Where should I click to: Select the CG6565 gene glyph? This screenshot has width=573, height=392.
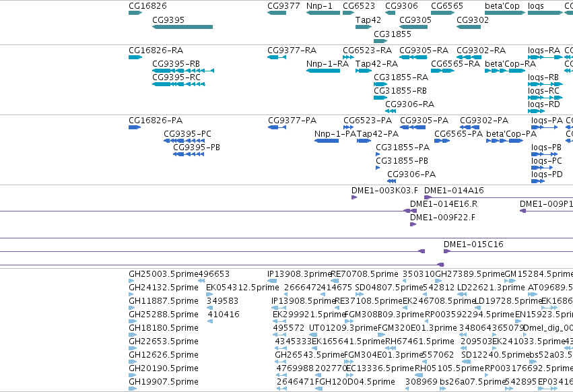(442, 13)
